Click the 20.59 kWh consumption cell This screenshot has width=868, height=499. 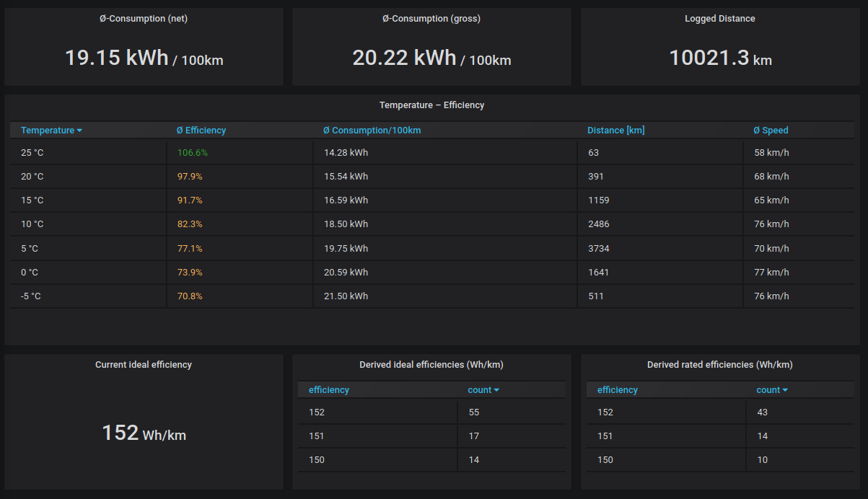pyautogui.click(x=445, y=272)
